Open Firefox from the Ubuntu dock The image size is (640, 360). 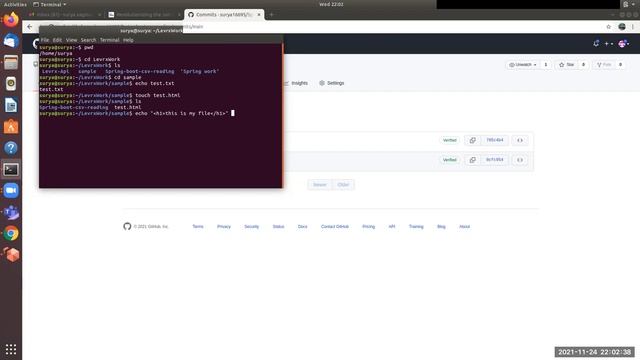[11, 20]
